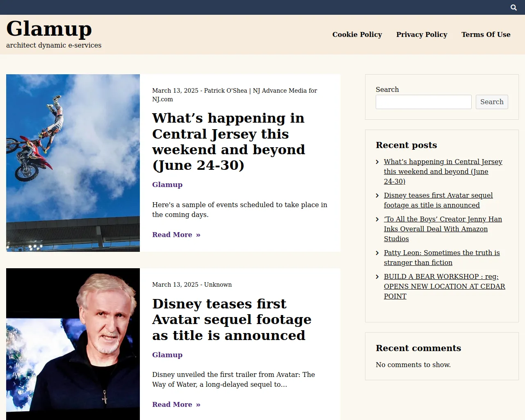Screen dimensions: 525x420
Task: Read More on the Central Jersey article
Action: click(x=176, y=235)
